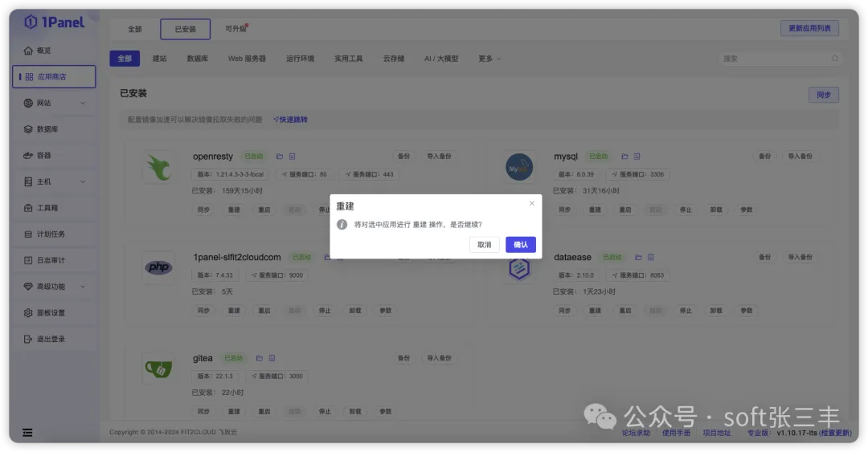This screenshot has width=868, height=452.
Task: Open openresty log file icon
Action: [x=293, y=157]
